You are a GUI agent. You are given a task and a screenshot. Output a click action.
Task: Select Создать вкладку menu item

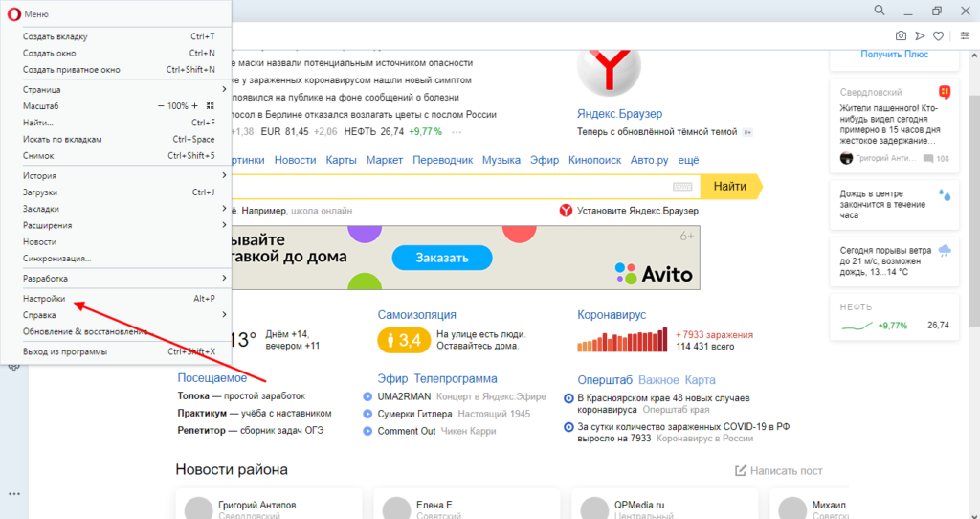click(116, 36)
